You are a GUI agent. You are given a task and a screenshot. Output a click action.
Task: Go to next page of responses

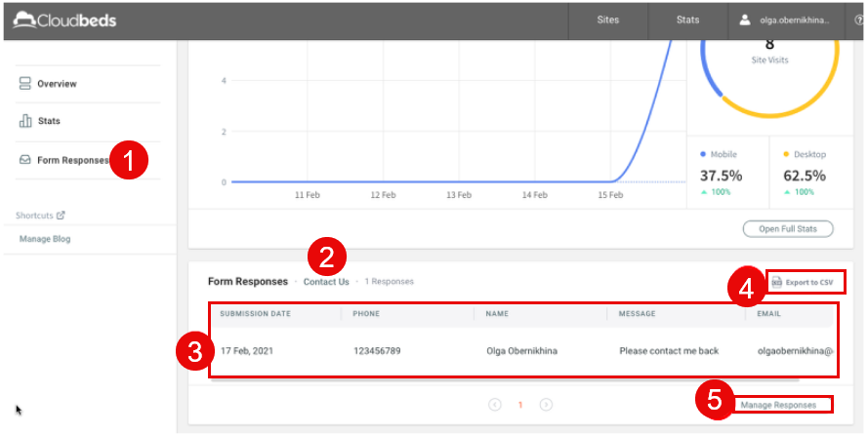tap(546, 405)
